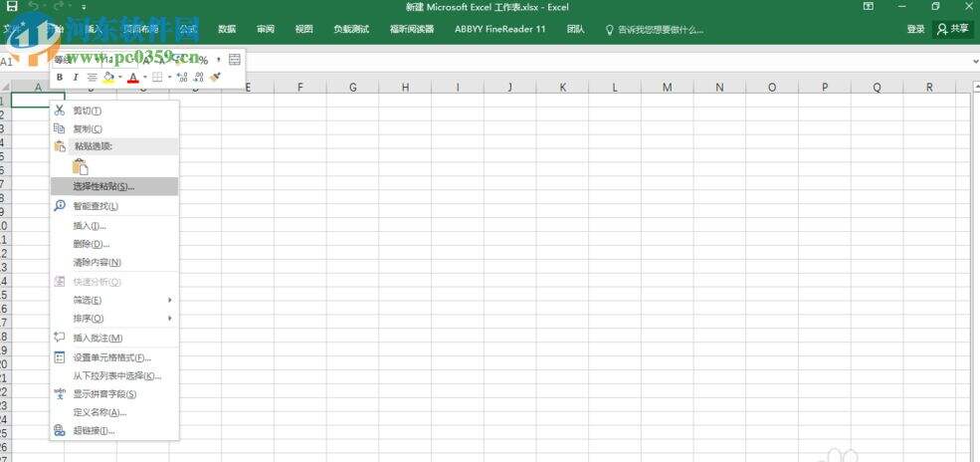Click the paste clipboard option icon

click(80, 166)
